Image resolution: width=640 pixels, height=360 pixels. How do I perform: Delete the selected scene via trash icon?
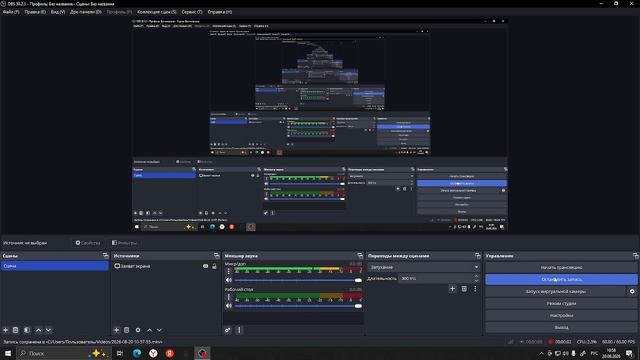click(x=16, y=330)
